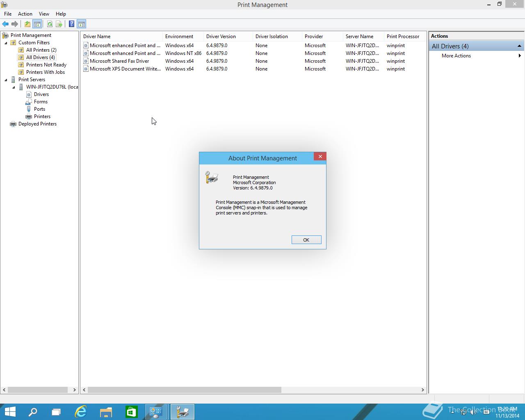
Task: Open the File menu
Action: click(x=8, y=14)
